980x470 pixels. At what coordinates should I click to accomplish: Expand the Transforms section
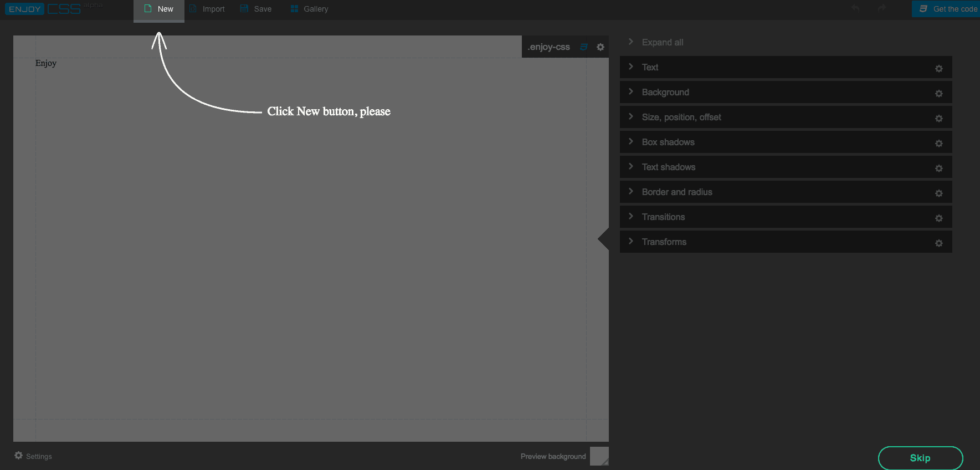(786, 242)
